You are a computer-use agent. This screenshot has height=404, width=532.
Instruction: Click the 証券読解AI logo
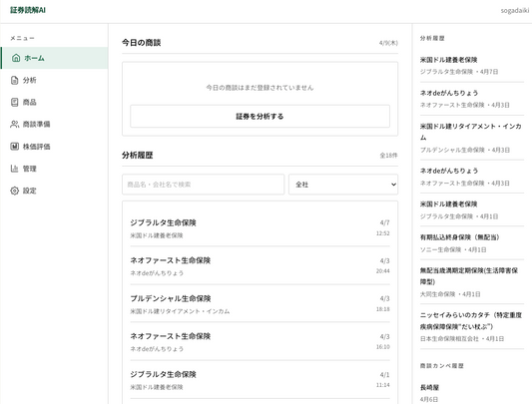coord(28,10)
